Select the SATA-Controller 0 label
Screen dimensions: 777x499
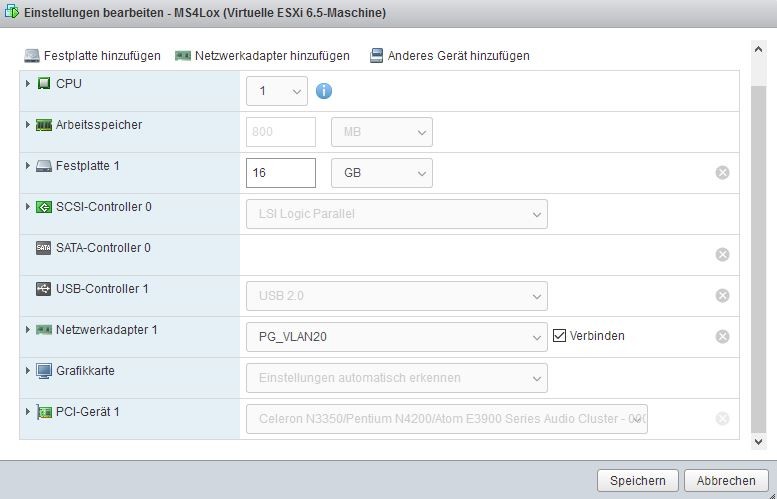click(x=103, y=248)
